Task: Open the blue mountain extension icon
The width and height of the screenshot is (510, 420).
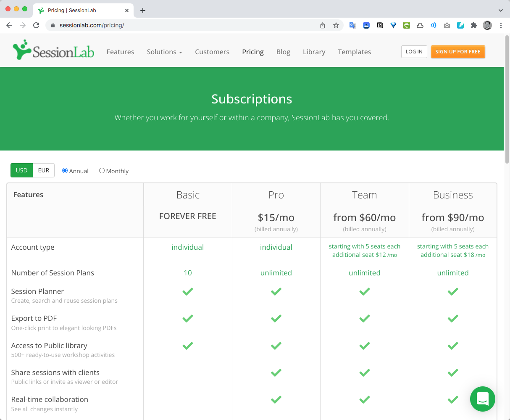Action: point(366,25)
